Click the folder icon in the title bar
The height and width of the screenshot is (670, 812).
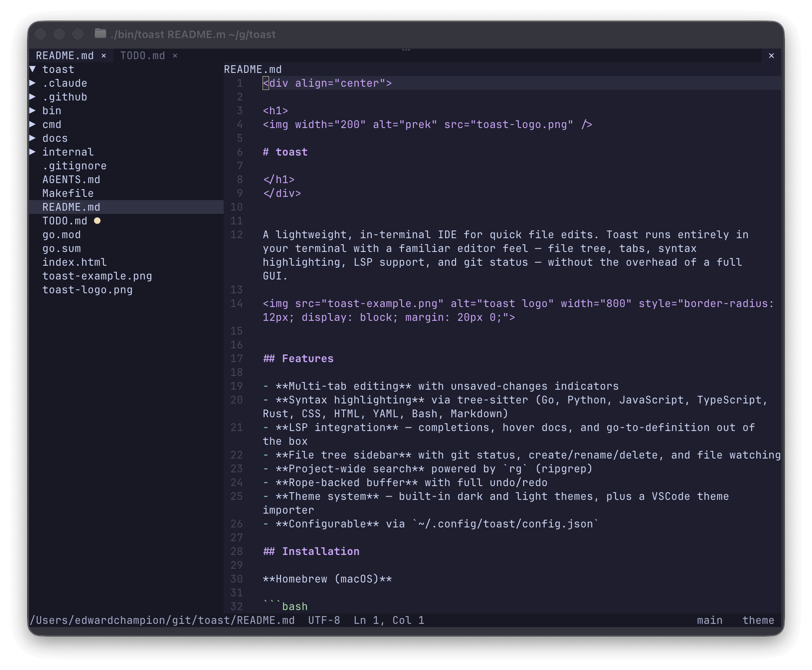point(100,34)
